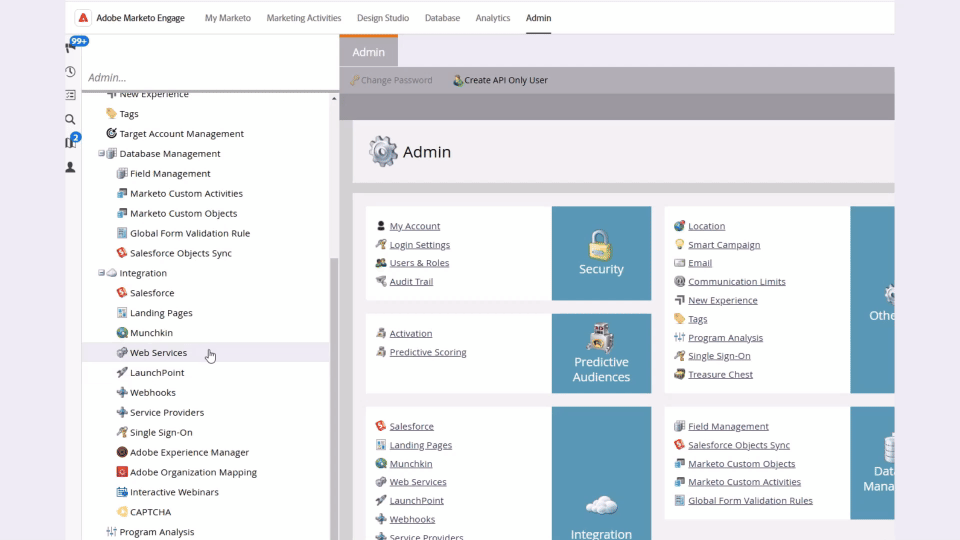Collapse the Integration tree node
The width and height of the screenshot is (960, 540).
102,273
